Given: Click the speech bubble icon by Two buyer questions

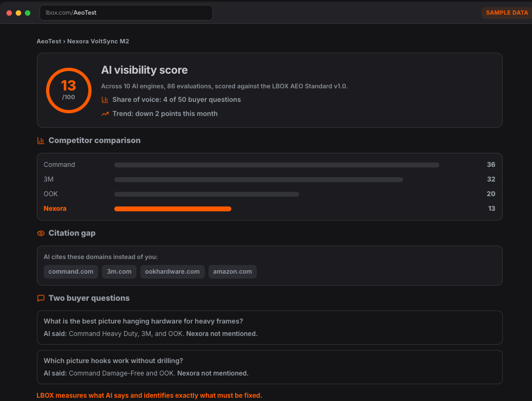Looking at the screenshot, I should pos(41,298).
